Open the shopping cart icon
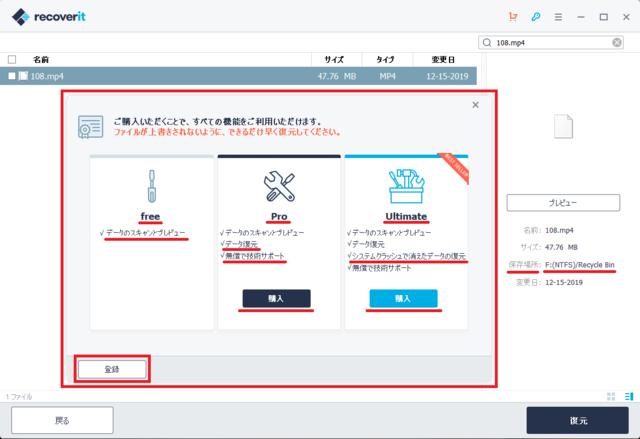 [x=514, y=17]
